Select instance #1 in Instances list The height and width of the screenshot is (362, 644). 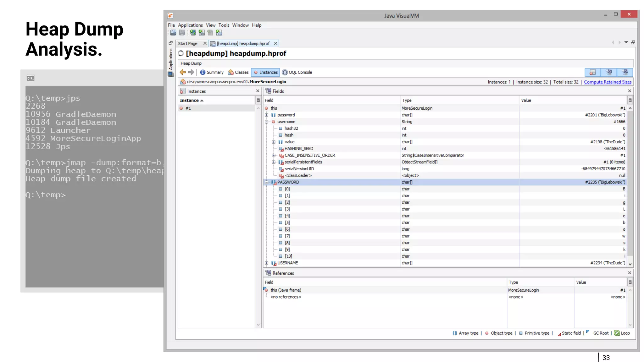(188, 108)
